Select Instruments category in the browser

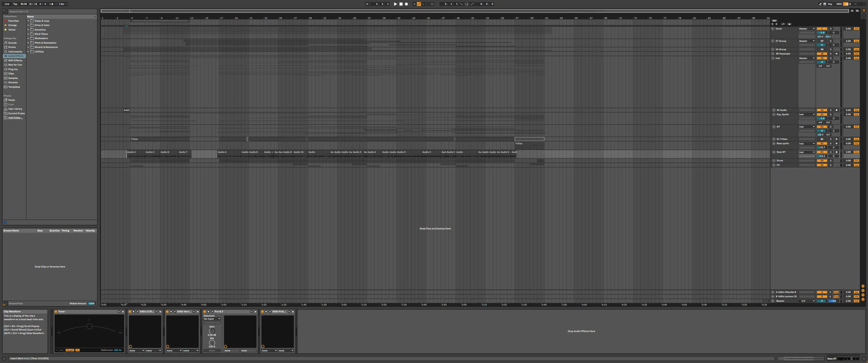pyautogui.click(x=15, y=51)
